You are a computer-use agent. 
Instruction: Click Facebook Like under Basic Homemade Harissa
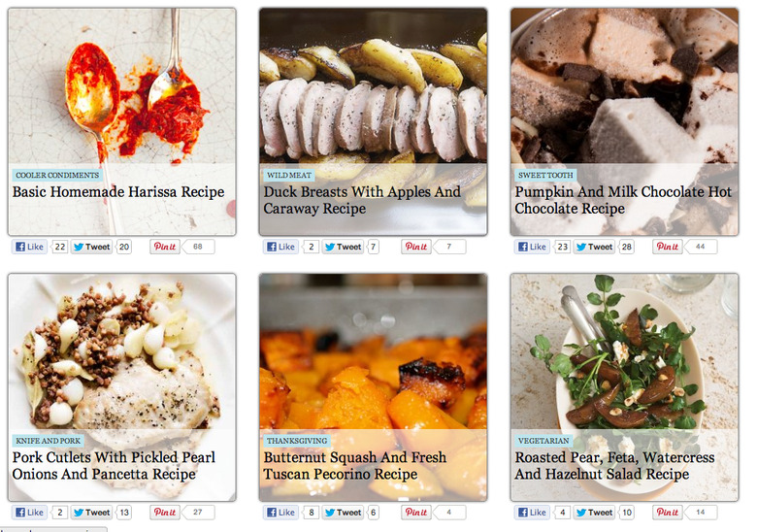tap(29, 247)
